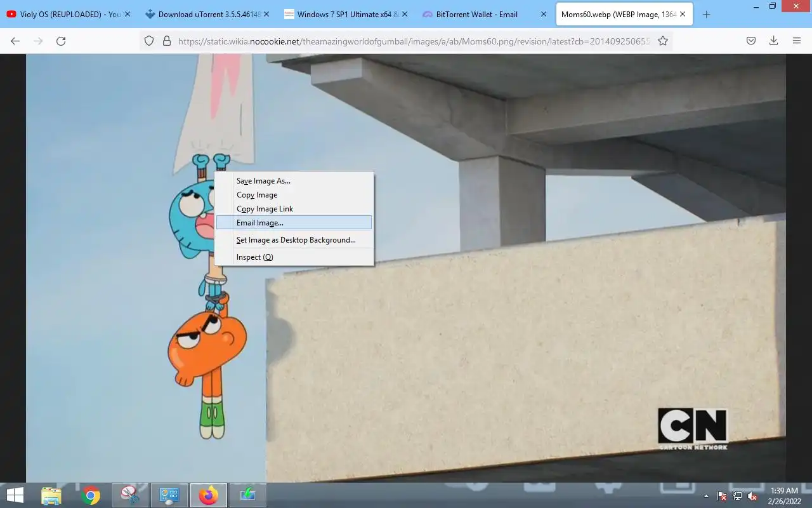Choose Copy Image Link from context menu
812x508 pixels.
pyautogui.click(x=294, y=209)
